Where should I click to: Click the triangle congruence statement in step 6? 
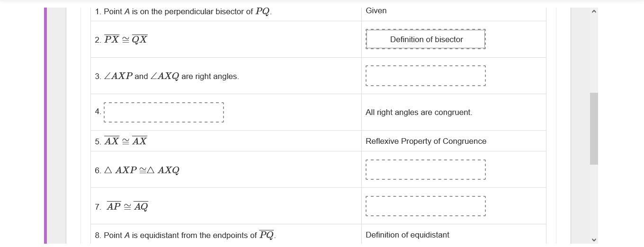137,170
